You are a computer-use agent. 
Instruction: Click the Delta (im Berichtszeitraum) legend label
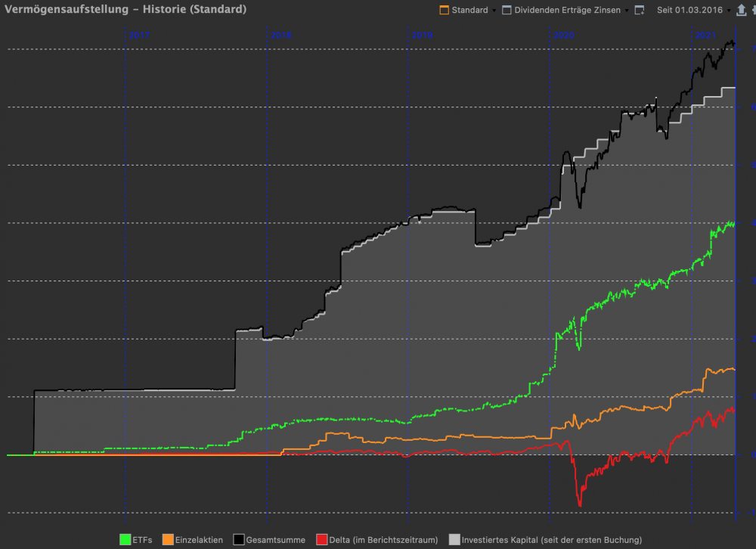[x=383, y=541]
